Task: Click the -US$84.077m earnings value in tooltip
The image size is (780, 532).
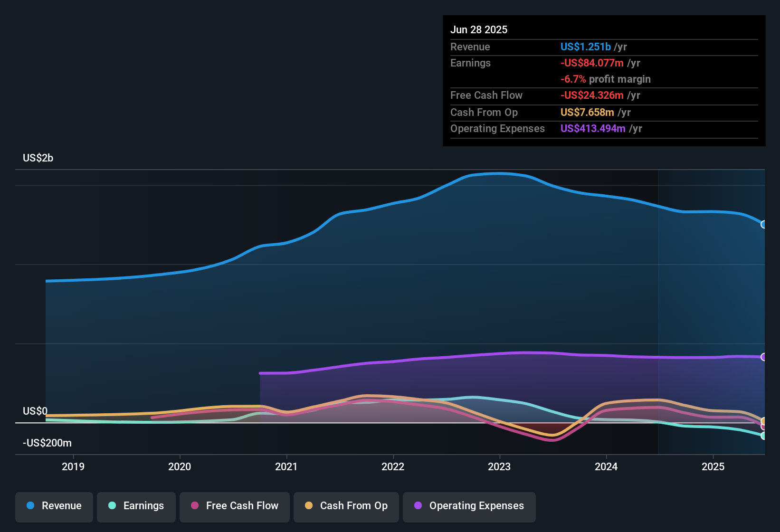Action: click(x=592, y=63)
